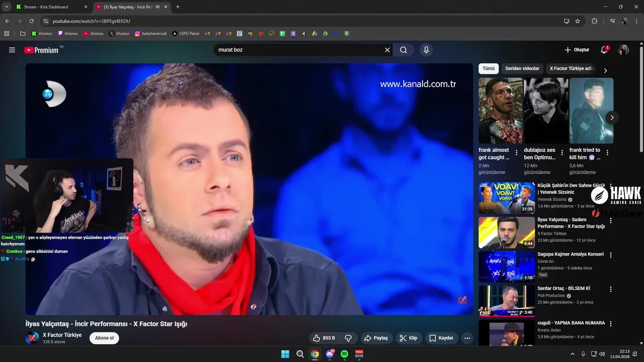Viewport: 644px width, 362px height.
Task: Open a new Chrome tab
Action: 178,7
